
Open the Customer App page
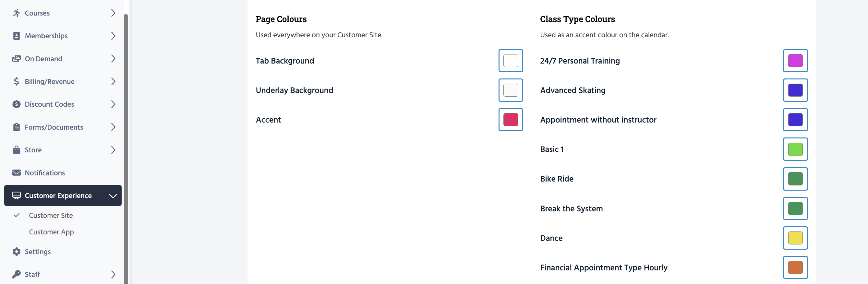[x=51, y=232]
